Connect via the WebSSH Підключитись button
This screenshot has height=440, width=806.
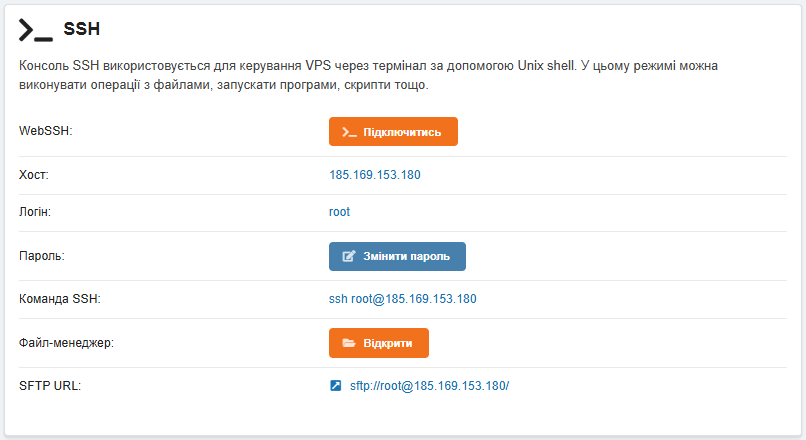(393, 132)
